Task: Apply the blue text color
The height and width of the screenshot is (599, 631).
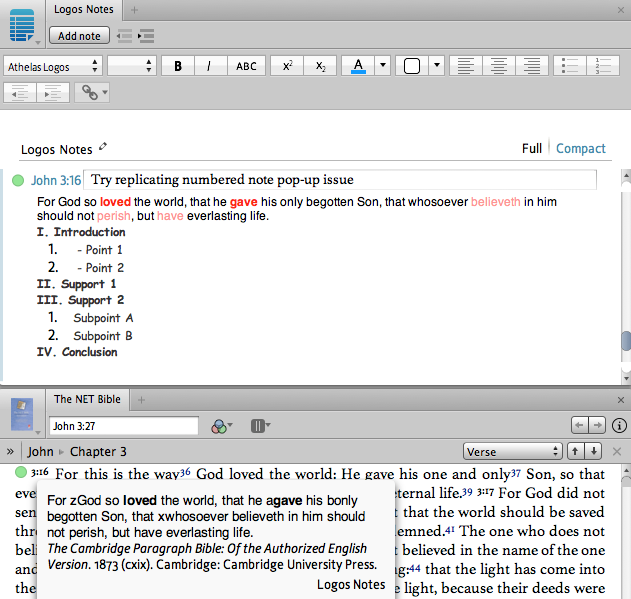Action: point(358,66)
